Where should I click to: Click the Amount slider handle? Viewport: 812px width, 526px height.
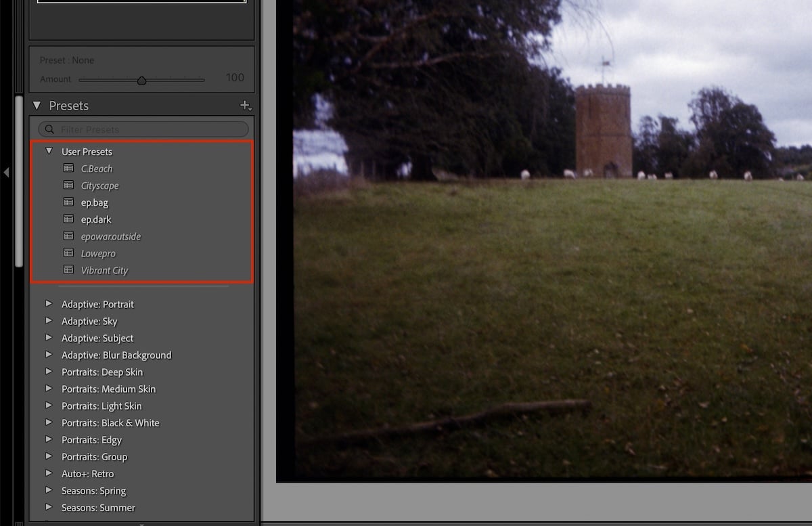pyautogui.click(x=142, y=79)
